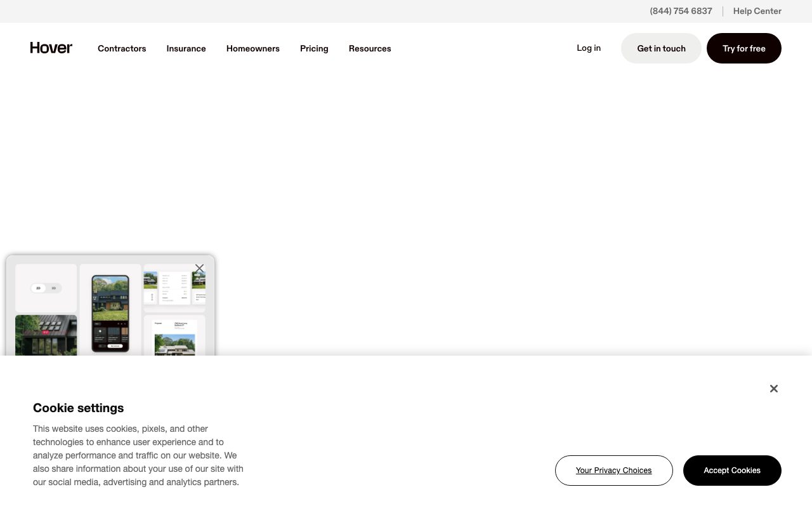
Task: Open the Insurance navigation menu
Action: 186,48
